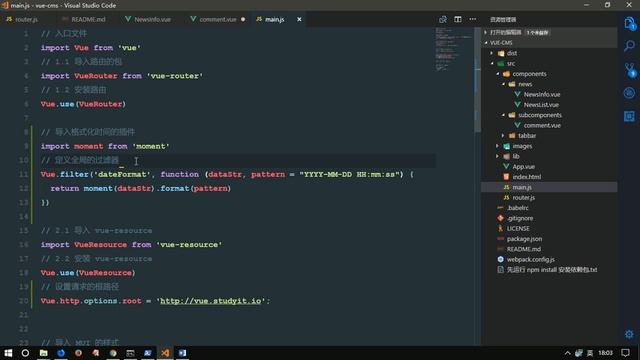
Task: Click the http://vue.studyit.io link in code
Action: 211,301
